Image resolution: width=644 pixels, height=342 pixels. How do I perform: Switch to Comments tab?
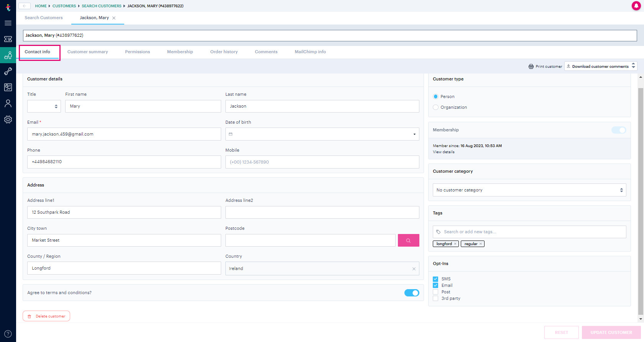(x=266, y=52)
